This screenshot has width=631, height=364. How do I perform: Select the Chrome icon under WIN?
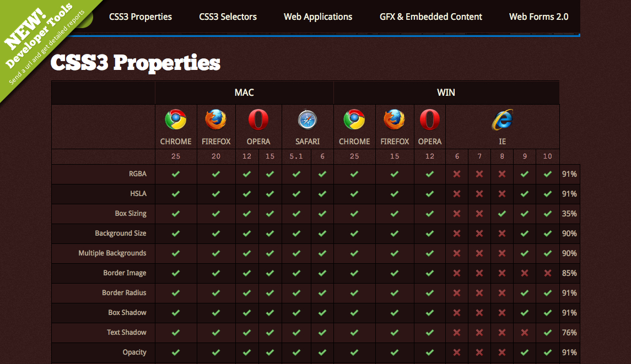coord(354,119)
